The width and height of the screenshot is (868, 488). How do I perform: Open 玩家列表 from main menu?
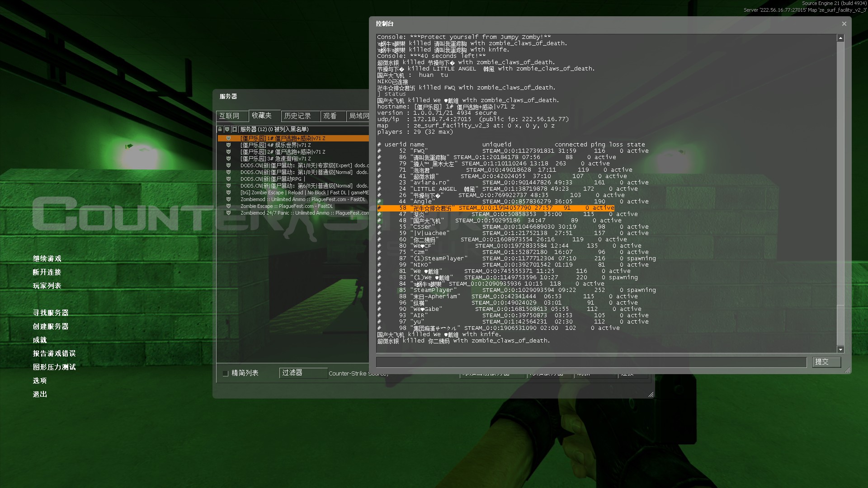tap(47, 286)
